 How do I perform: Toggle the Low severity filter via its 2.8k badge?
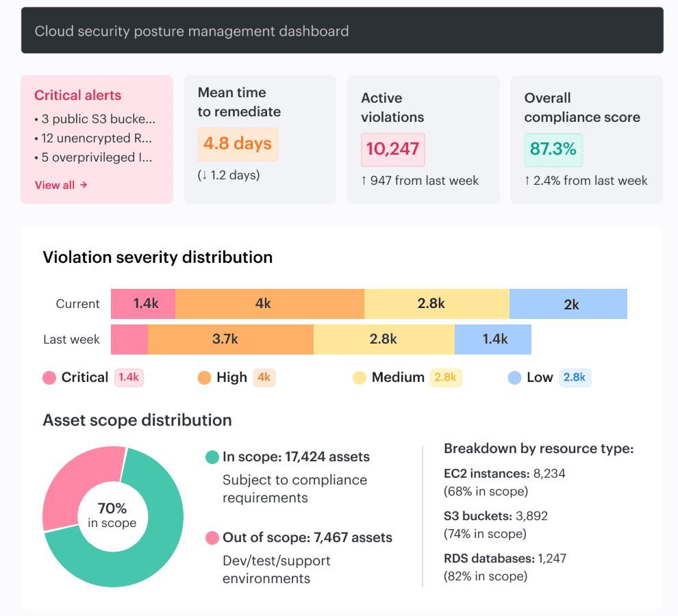(x=575, y=377)
